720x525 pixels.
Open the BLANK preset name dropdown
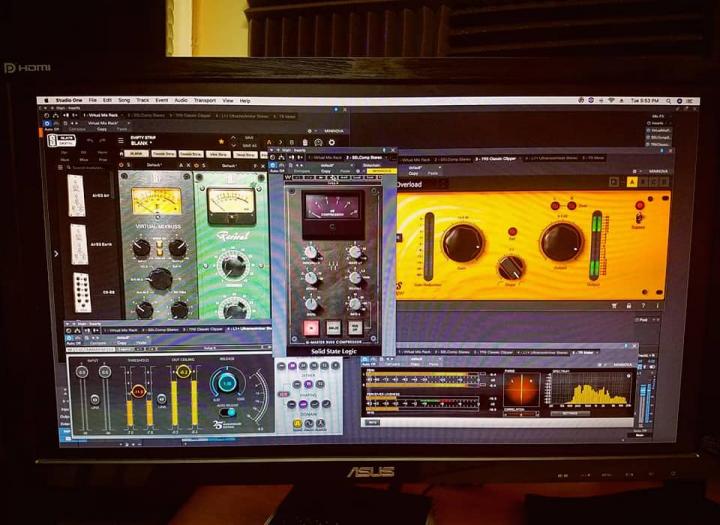point(141,143)
